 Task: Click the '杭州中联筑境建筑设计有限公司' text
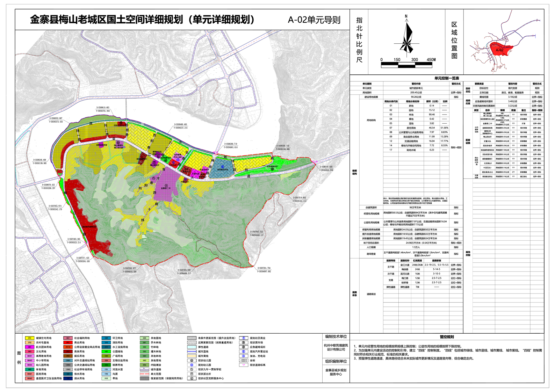click(x=336, y=347)
